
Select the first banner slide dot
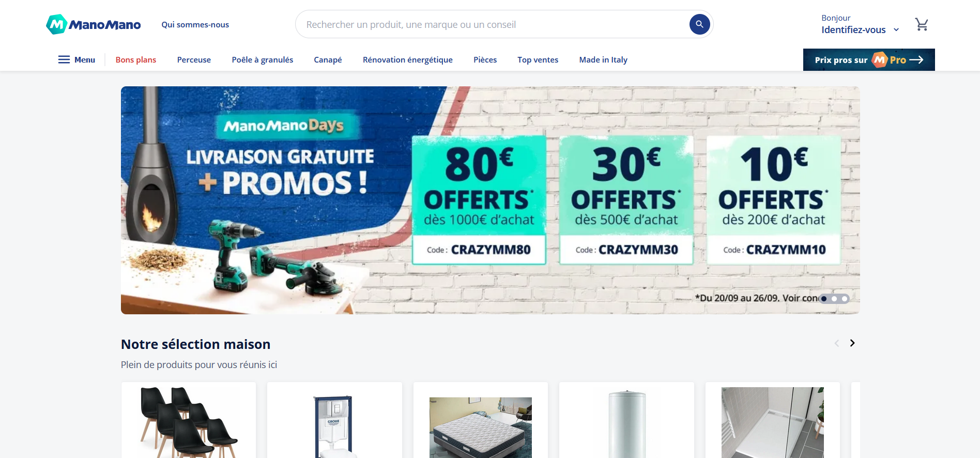click(x=824, y=299)
